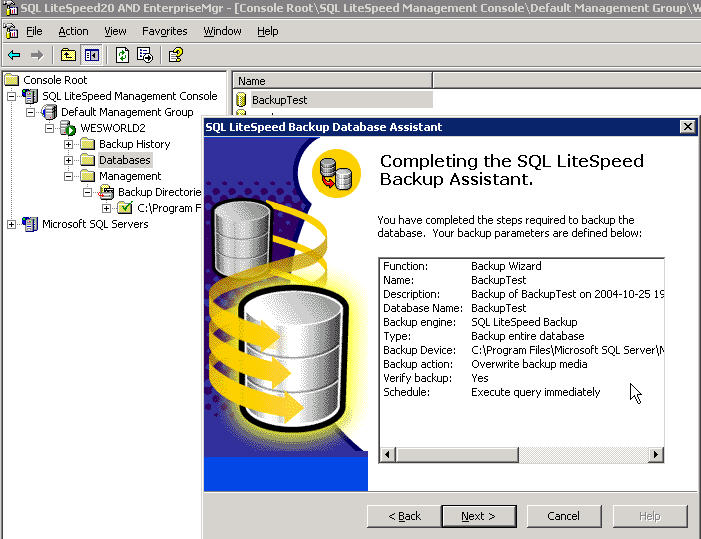Image resolution: width=701 pixels, height=539 pixels.
Task: Expand the Databases folder node
Action: tap(69, 160)
